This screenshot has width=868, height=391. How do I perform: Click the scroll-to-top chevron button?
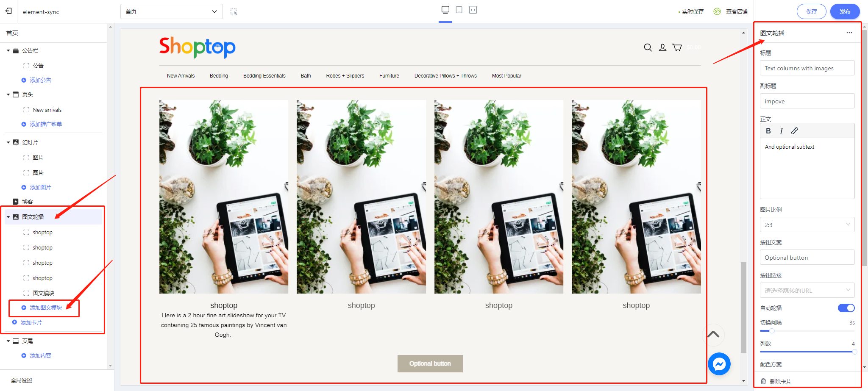point(713,335)
